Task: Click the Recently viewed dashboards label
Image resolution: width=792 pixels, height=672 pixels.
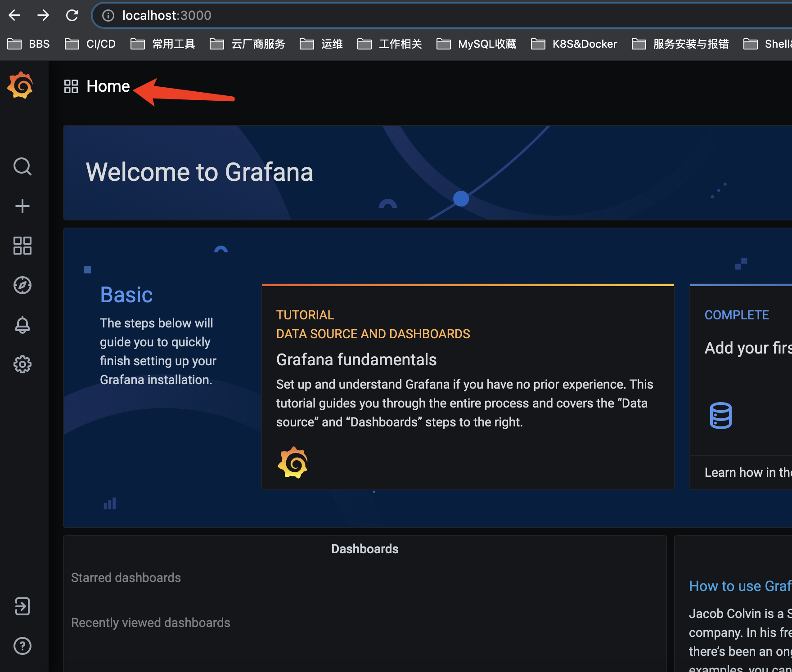Action: (151, 623)
